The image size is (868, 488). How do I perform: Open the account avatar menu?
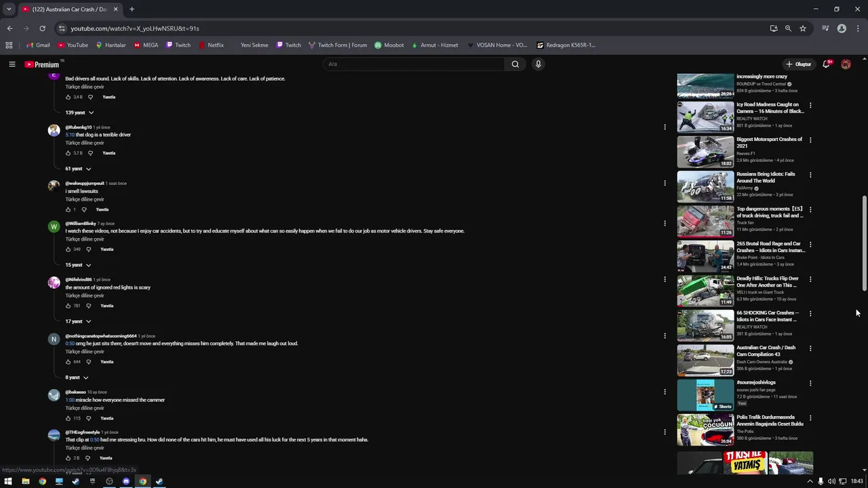pyautogui.click(x=846, y=64)
